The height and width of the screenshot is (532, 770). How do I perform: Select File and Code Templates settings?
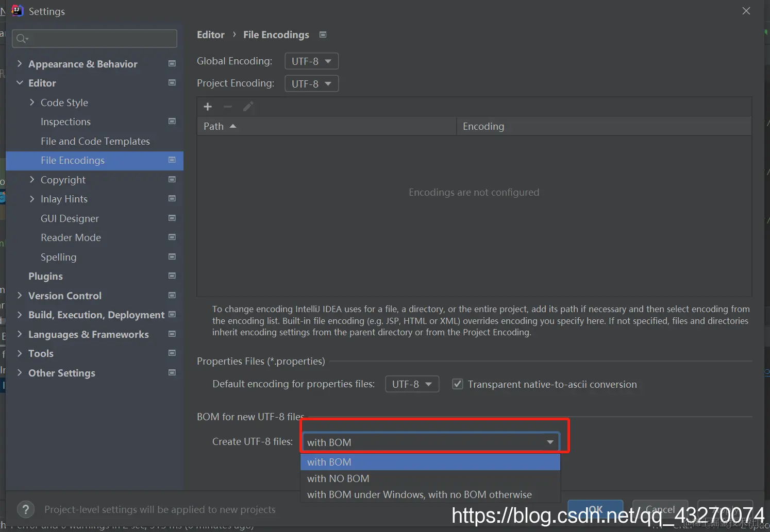(95, 141)
